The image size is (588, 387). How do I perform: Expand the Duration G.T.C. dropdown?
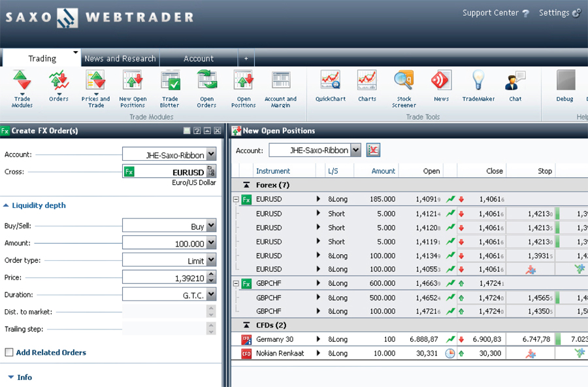pos(211,294)
